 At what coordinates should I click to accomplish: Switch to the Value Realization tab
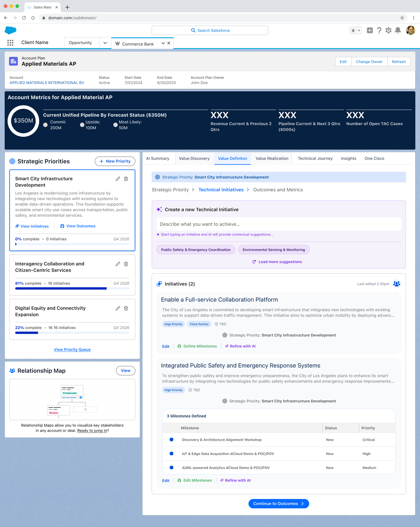click(272, 158)
